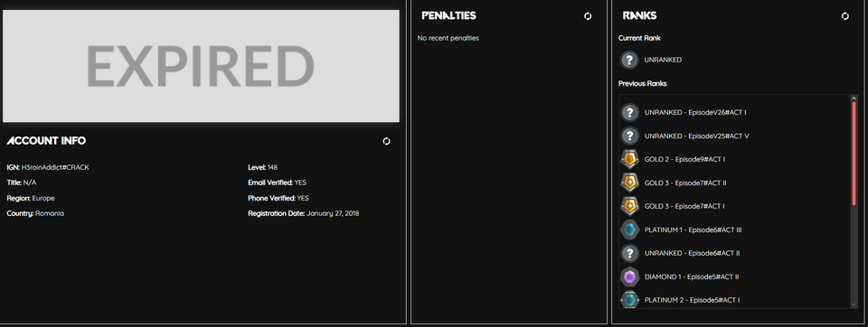Reload the Ranks panel data
Viewport: 868px width, 327px height.
pyautogui.click(x=844, y=16)
